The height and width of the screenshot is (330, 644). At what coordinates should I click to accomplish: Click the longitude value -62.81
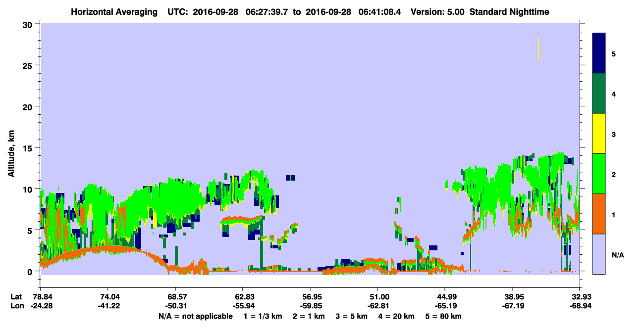point(377,306)
